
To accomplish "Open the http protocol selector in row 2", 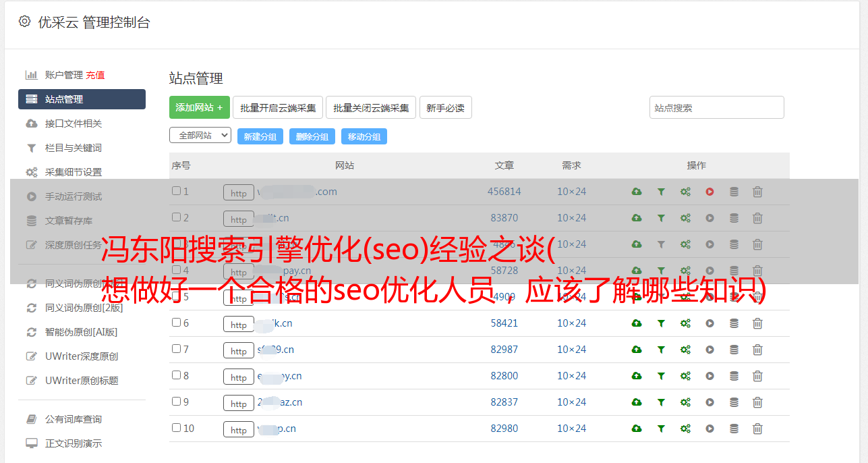I will pyautogui.click(x=239, y=219).
